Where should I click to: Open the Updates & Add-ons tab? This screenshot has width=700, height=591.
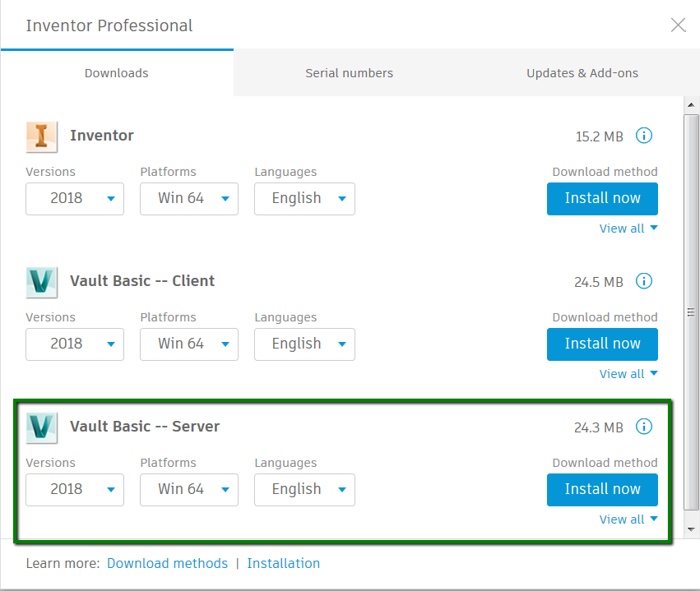(x=582, y=73)
